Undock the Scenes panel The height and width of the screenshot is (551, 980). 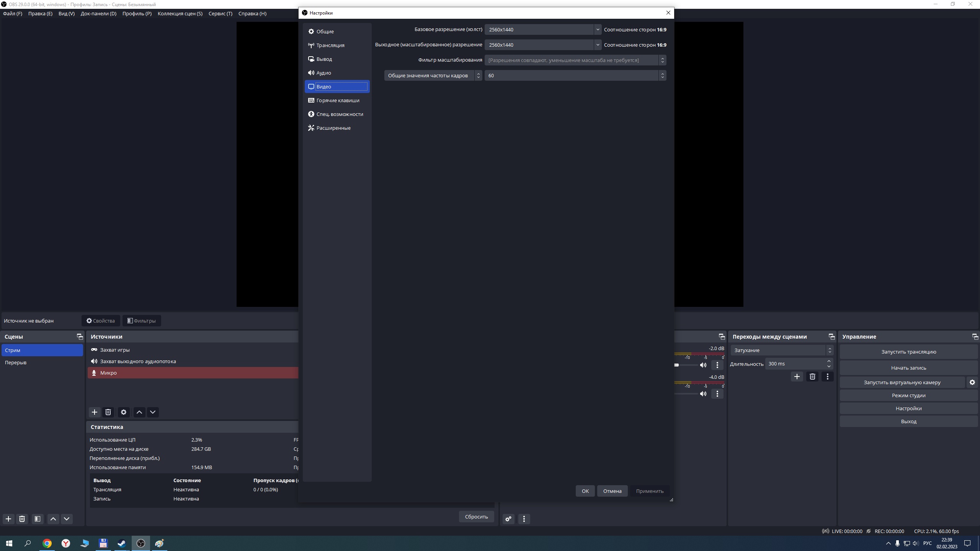pos(80,337)
